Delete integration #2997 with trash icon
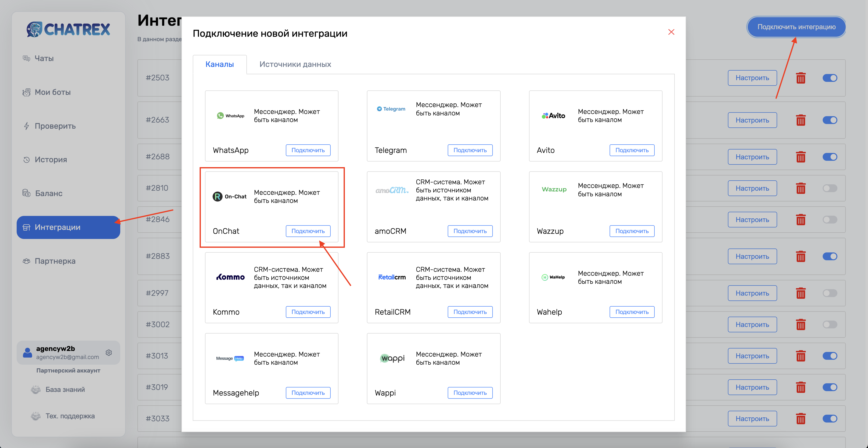Screen dimensions: 868x448 point(801,293)
